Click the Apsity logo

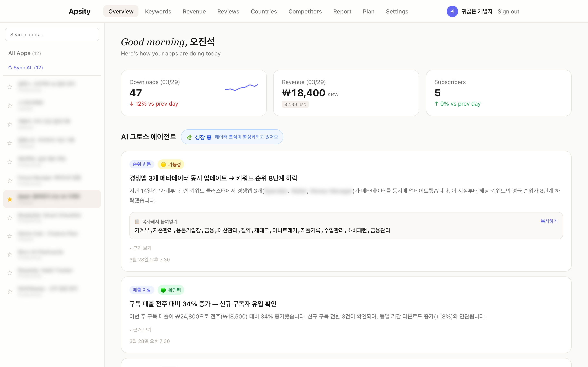pos(79,11)
